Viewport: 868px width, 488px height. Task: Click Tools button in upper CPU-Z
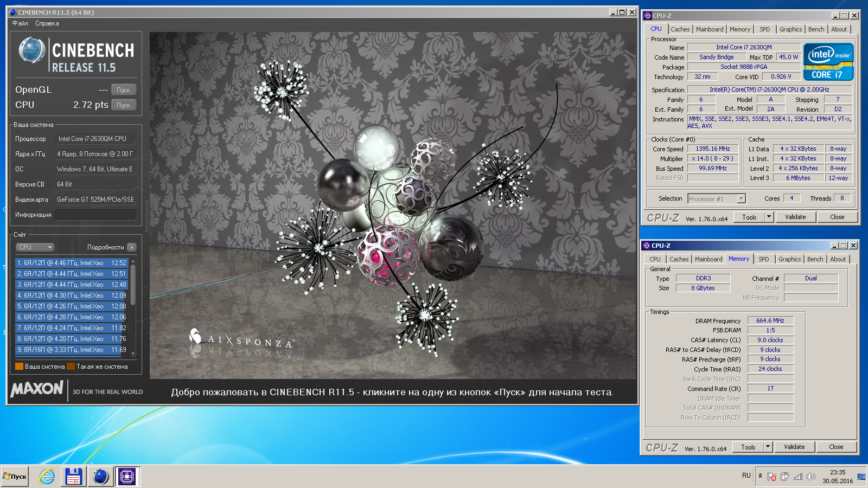[749, 217]
